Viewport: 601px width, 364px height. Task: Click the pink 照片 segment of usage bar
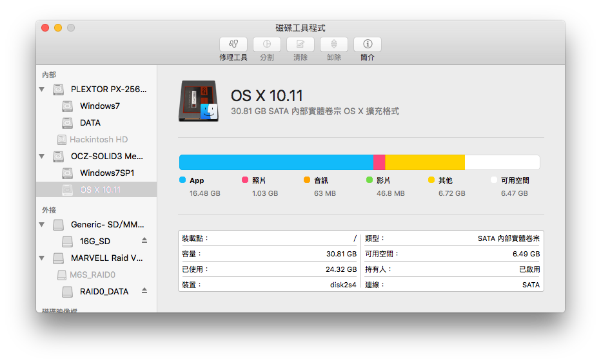click(x=379, y=162)
